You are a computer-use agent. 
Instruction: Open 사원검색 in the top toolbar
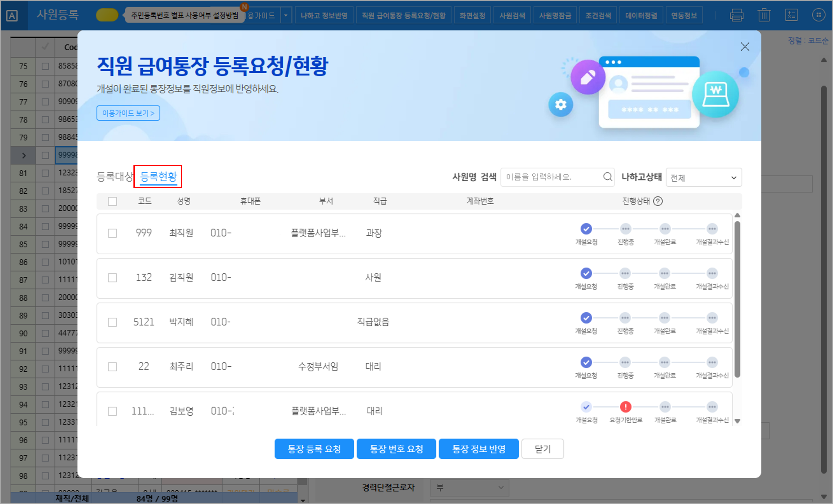[x=512, y=16]
